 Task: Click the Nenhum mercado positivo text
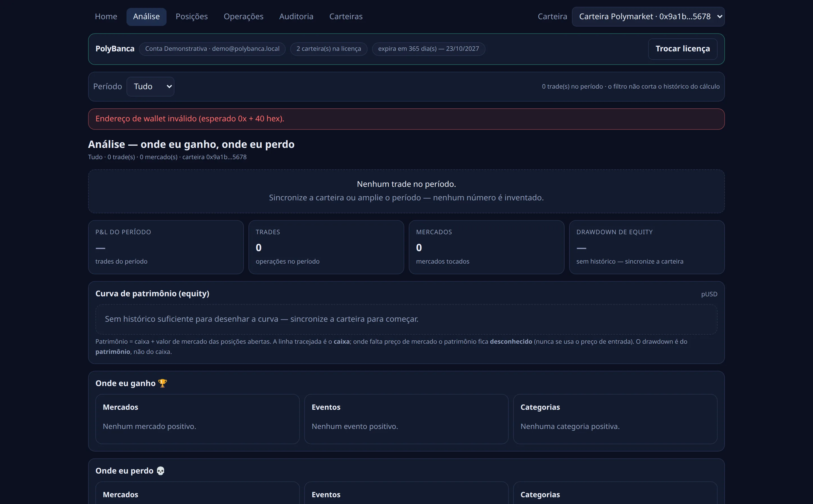click(149, 426)
